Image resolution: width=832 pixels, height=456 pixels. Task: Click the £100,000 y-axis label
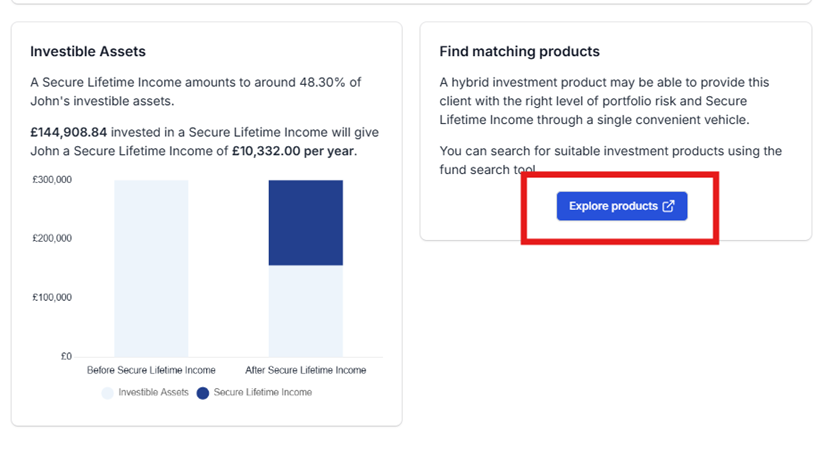52,297
